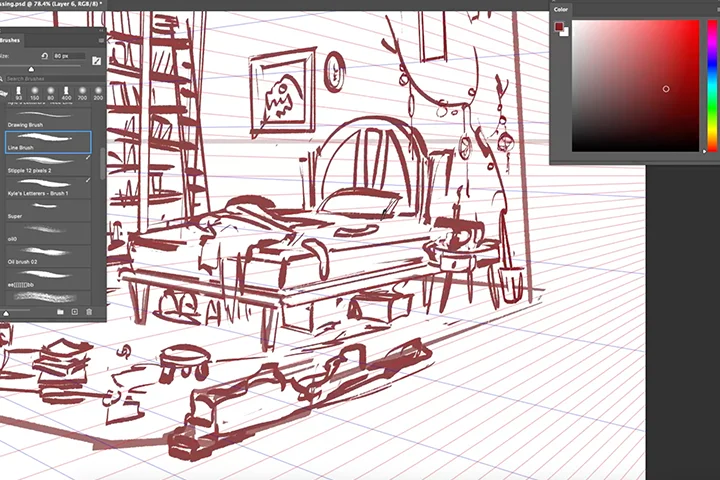The height and width of the screenshot is (480, 720).
Task: Pick the recent brush preset labeled 80
Action: [x=51, y=93]
